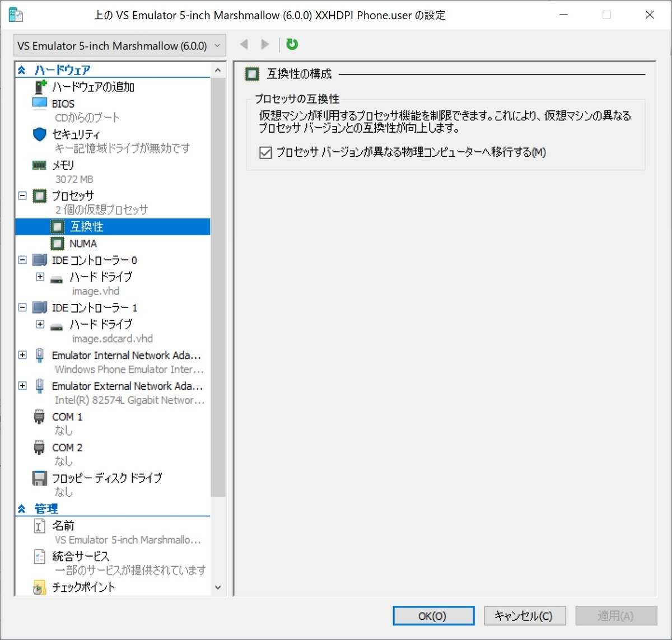
Task: Click the green refresh icon
Action: tap(292, 44)
